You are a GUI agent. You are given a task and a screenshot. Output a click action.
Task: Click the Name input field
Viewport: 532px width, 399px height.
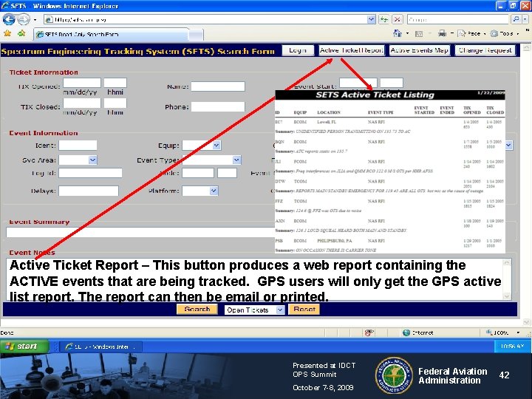tap(218, 86)
